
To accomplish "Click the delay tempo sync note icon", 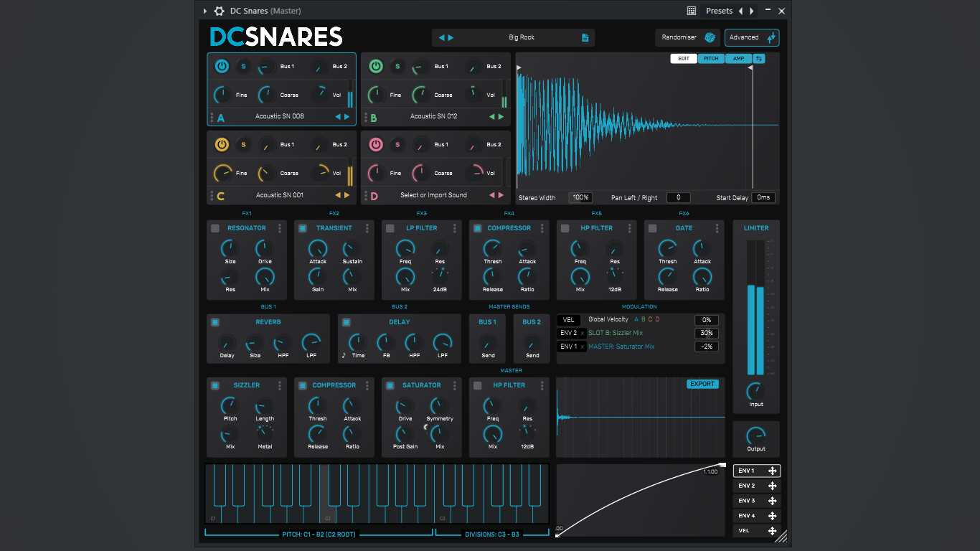I will tap(344, 355).
